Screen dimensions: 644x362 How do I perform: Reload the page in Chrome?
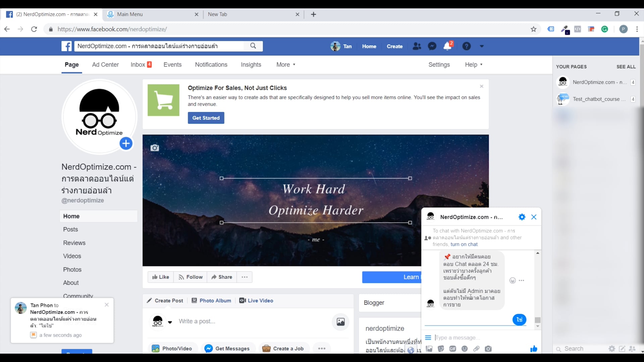[x=34, y=29]
